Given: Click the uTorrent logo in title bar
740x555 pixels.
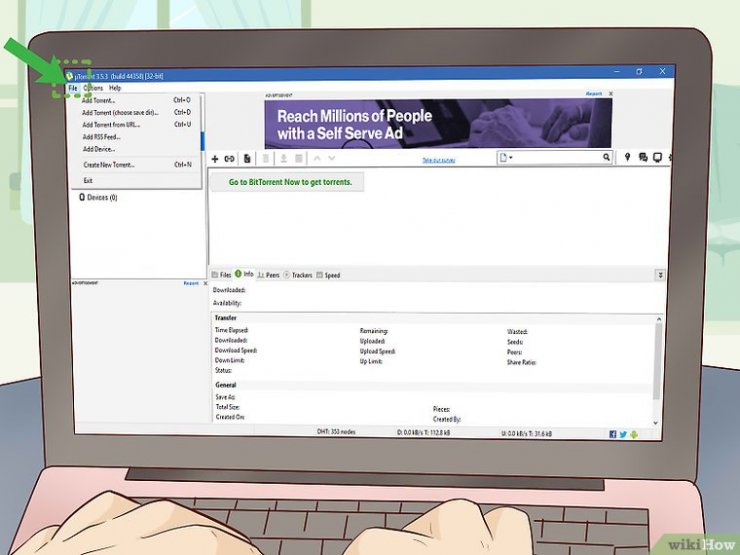Looking at the screenshot, I should (x=70, y=76).
